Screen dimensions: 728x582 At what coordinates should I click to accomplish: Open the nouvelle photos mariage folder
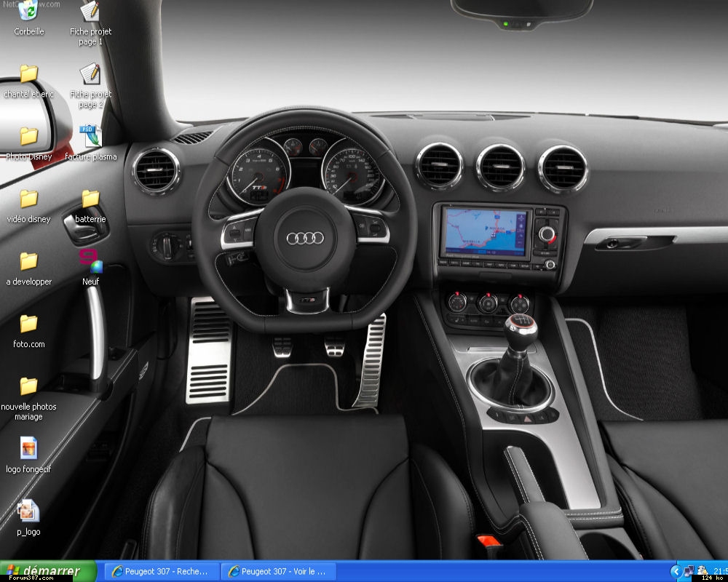(x=28, y=386)
